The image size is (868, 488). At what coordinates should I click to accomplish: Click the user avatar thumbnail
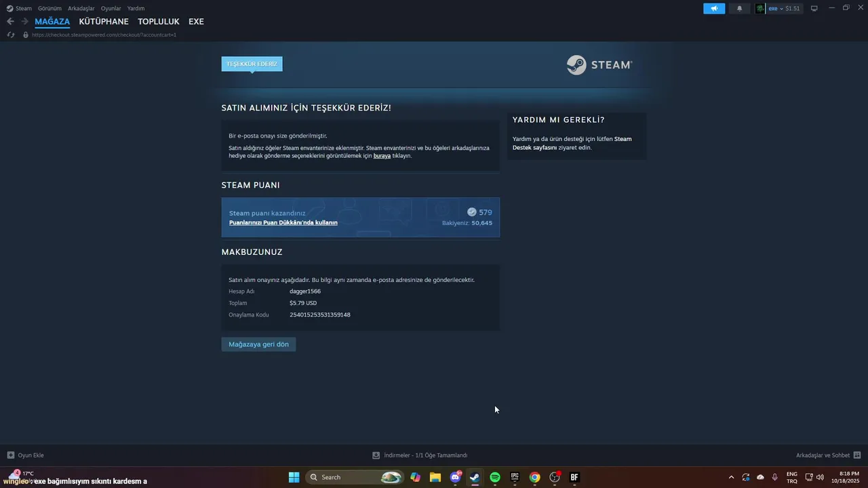click(760, 8)
